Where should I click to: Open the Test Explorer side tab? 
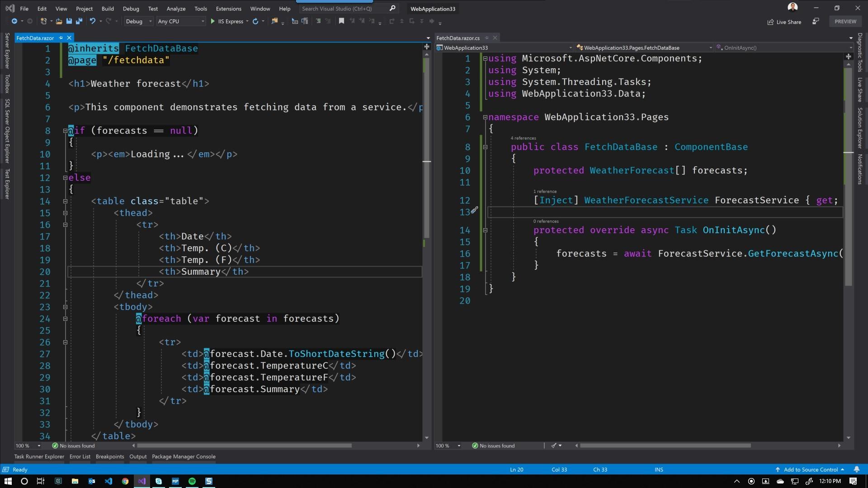[7, 184]
